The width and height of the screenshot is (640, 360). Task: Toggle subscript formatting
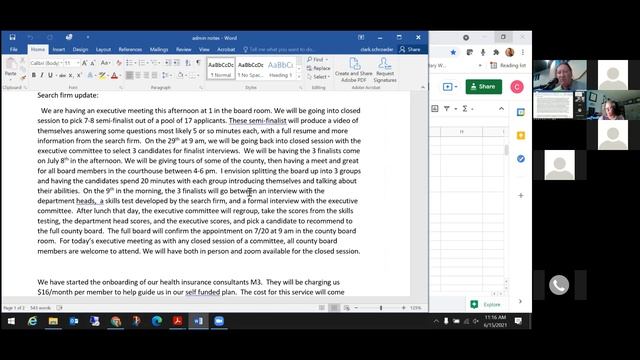[x=71, y=76]
